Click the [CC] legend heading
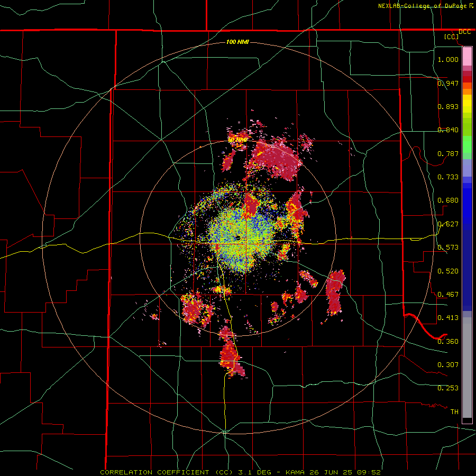Screen dimensions: 476x476 pos(451,37)
